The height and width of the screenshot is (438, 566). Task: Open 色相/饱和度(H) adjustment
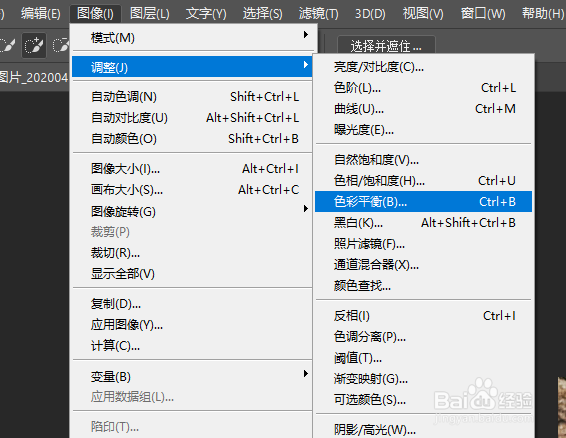pos(423,181)
